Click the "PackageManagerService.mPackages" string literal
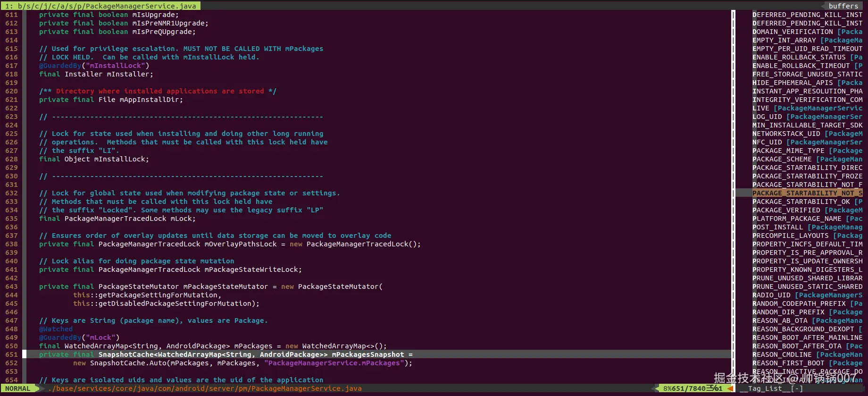 click(334, 363)
